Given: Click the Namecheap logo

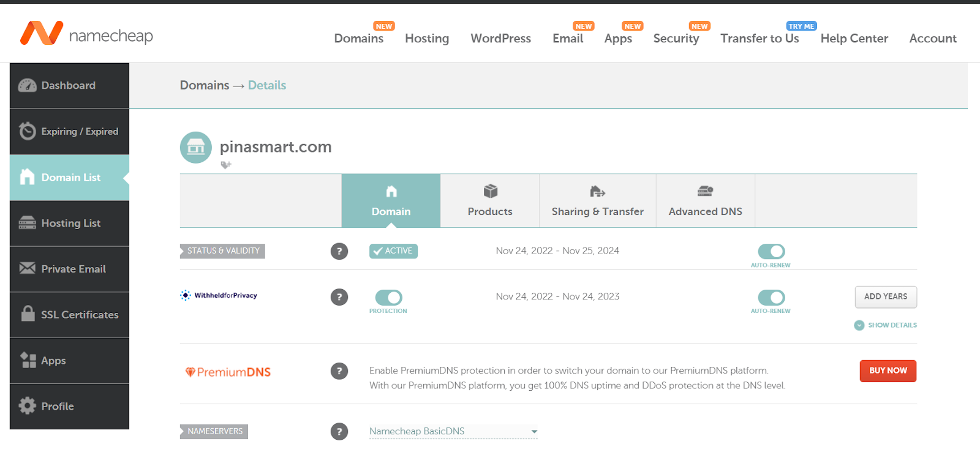Looking at the screenshot, I should [86, 34].
